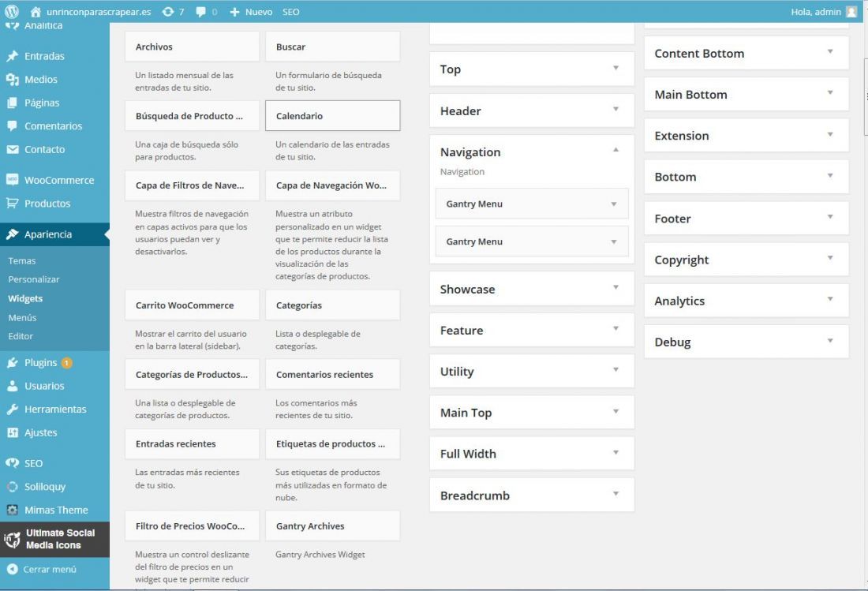Click the Soliloquy icon in sidebar
Viewport: 868px width, 591px height.
coord(12,486)
